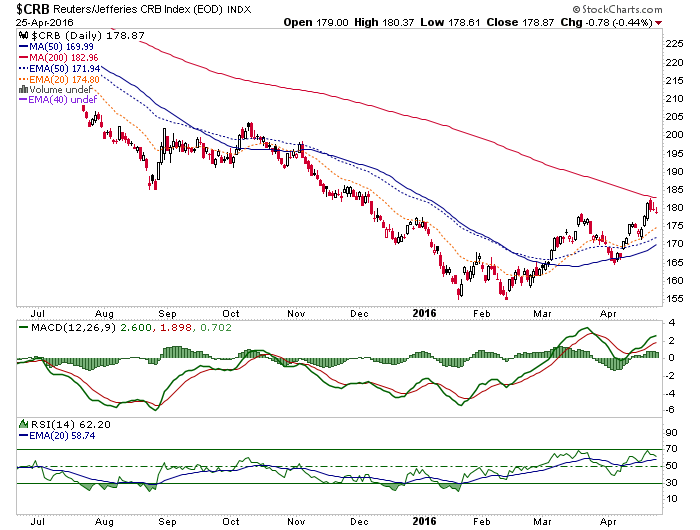
Task: Click the Mar label under the price chart
Action: tap(542, 313)
